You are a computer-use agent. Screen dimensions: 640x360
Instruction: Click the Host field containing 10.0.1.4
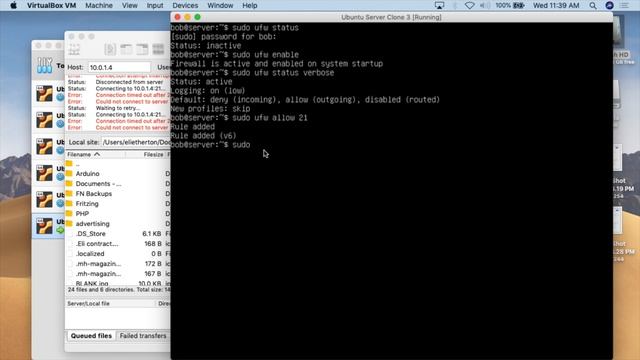pos(119,67)
